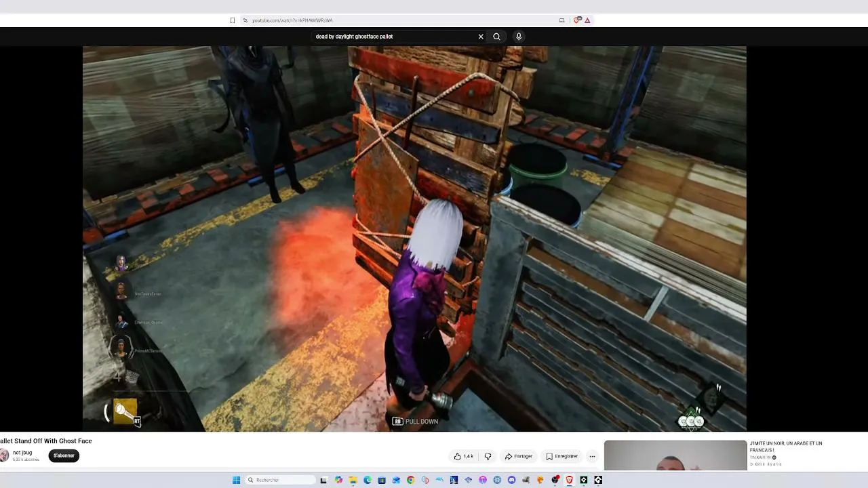Open the more actions ellipsis menu

pyautogui.click(x=592, y=457)
